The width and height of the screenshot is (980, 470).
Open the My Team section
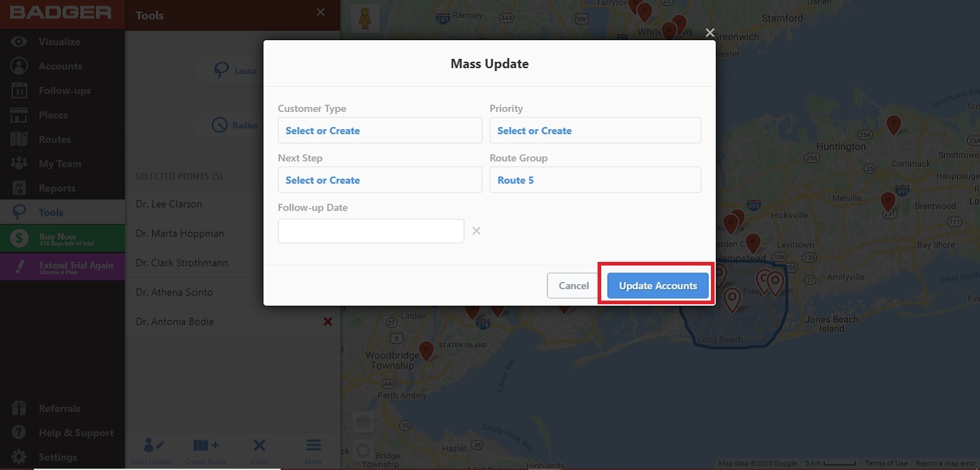pos(62,164)
